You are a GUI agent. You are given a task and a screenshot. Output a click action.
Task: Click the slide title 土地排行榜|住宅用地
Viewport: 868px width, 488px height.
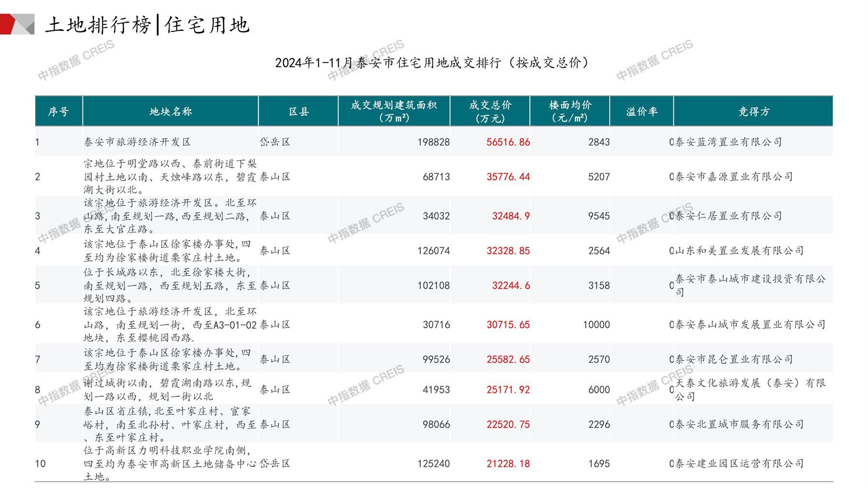[x=147, y=25]
